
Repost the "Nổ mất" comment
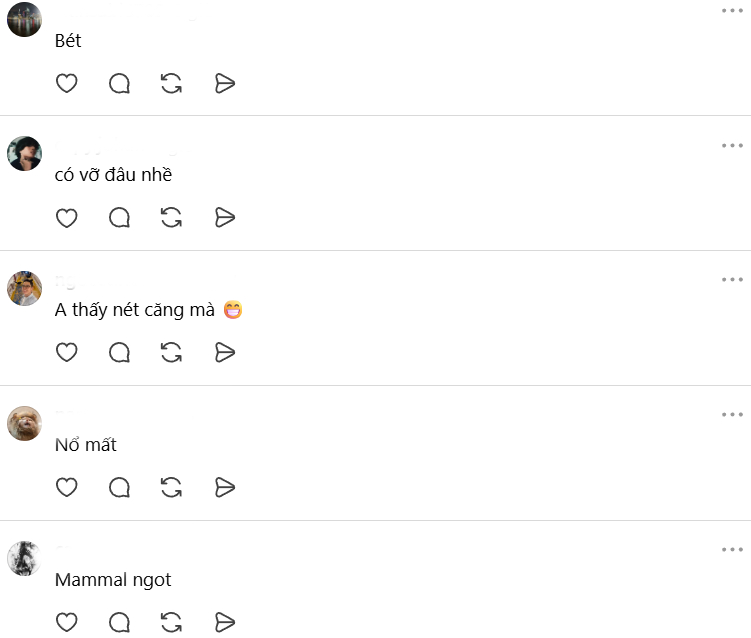(x=171, y=488)
